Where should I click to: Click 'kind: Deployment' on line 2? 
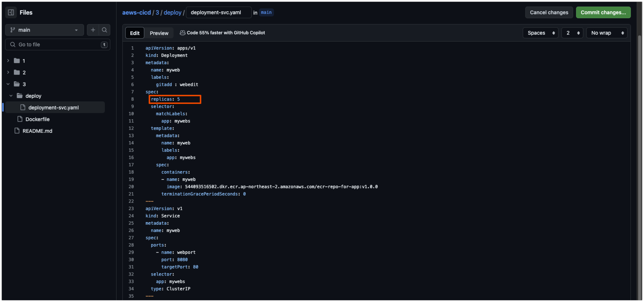point(167,55)
